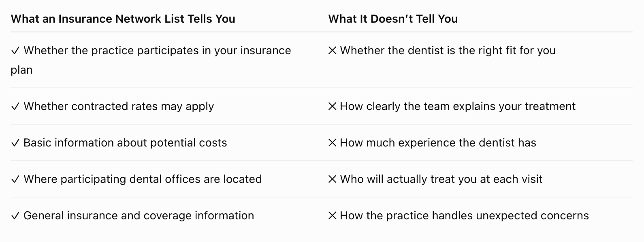Screen dimensions: 644x242
Task: Click text 'Basic information about potential costs'
Action: coord(125,143)
